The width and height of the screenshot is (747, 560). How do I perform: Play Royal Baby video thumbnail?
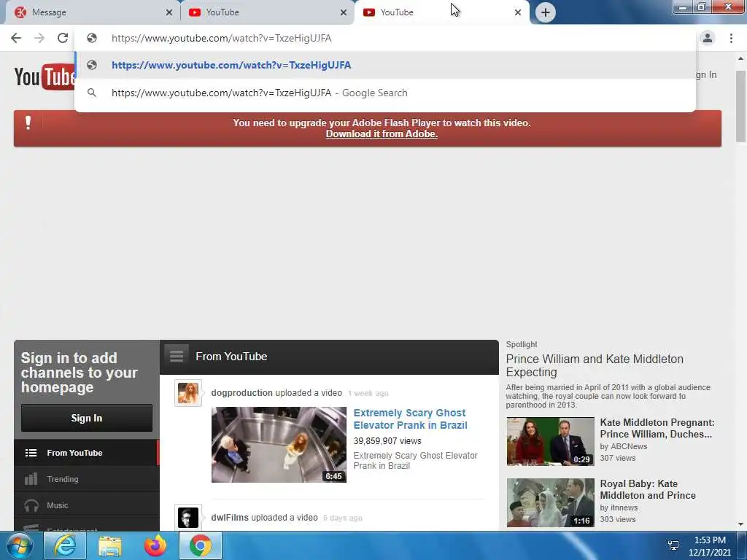pyautogui.click(x=550, y=502)
